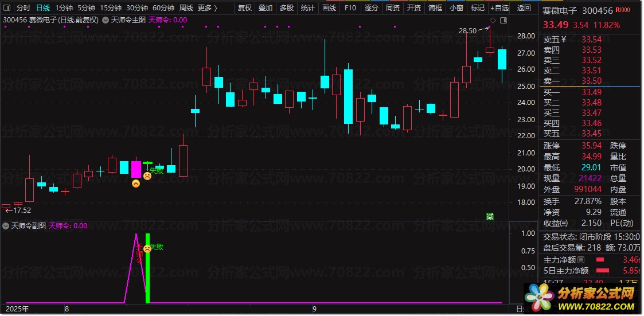Image resolution: width=644 pixels, height=316 pixels.
Task: Click the PE(动) label
Action: (622, 223)
